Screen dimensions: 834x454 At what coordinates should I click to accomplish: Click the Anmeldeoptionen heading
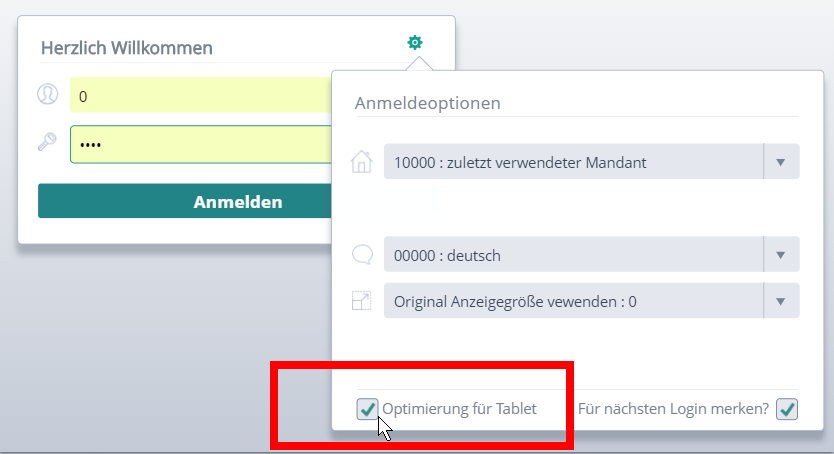428,102
